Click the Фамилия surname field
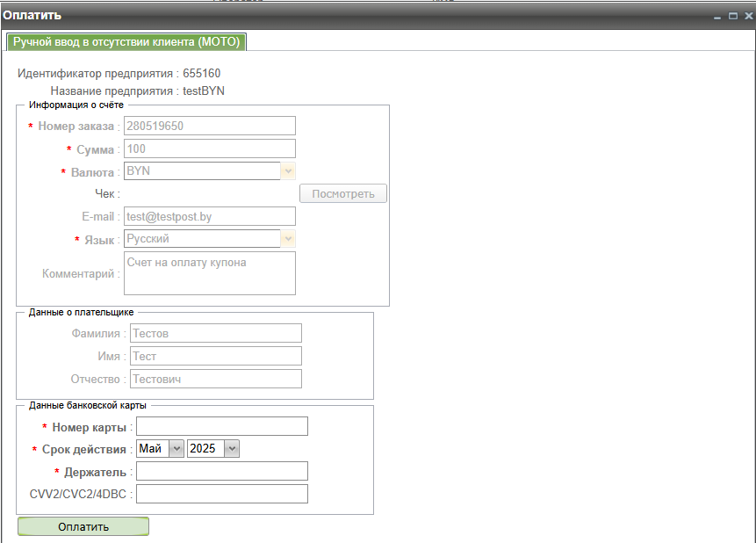The width and height of the screenshot is (756, 543). (x=215, y=333)
